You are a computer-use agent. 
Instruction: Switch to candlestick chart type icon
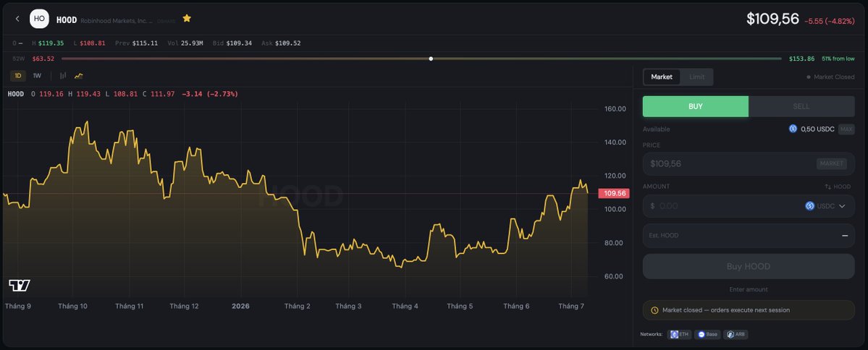tap(62, 76)
